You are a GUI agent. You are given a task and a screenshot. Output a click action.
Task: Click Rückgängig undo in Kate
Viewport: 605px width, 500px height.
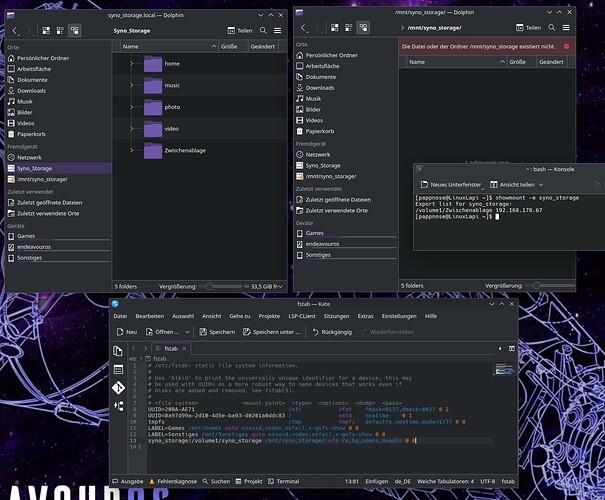(332, 332)
